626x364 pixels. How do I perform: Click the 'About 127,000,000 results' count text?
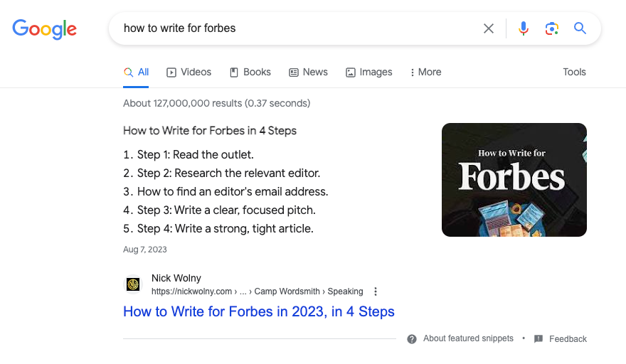217,103
